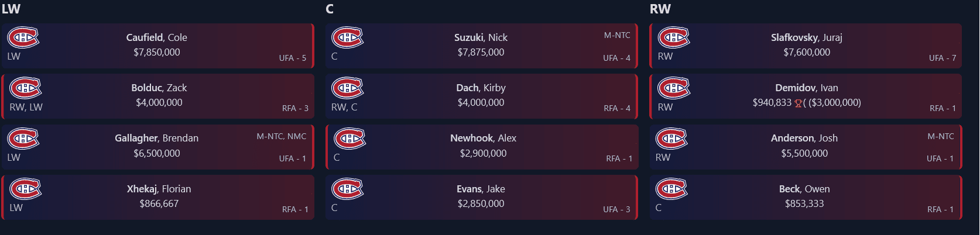Viewport: 980px width, 235px height.
Task: Open Zack Bolduc's player name link
Action: [159, 88]
